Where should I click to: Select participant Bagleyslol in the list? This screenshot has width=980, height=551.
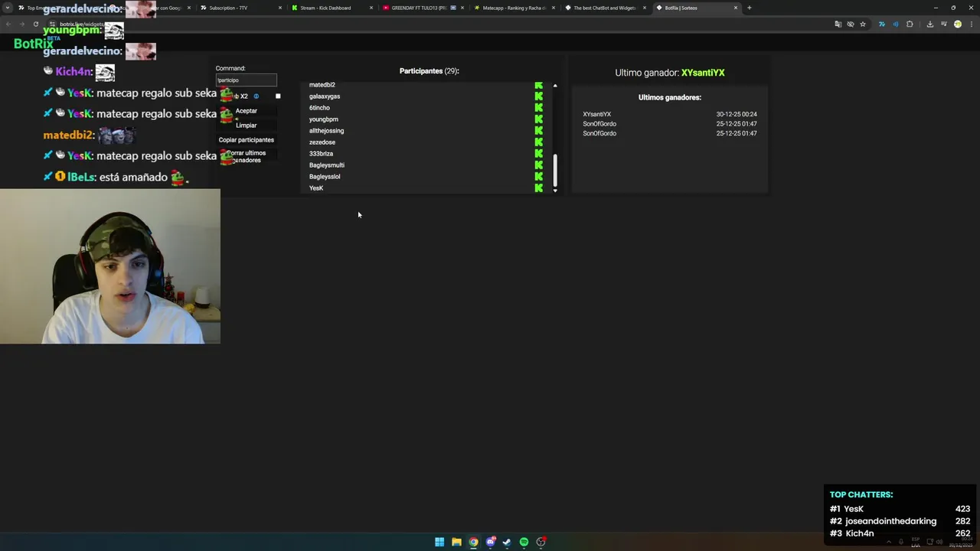(325, 177)
